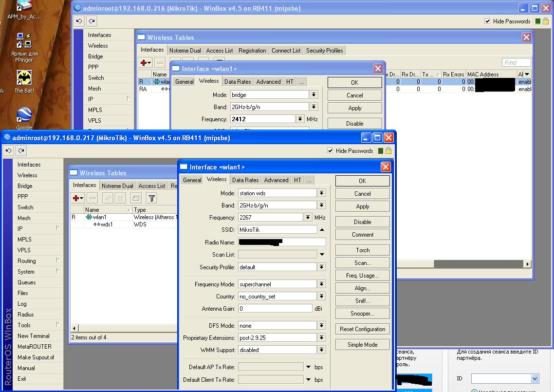Click Scan... button
This screenshot has width=554, height=392.
(363, 263)
